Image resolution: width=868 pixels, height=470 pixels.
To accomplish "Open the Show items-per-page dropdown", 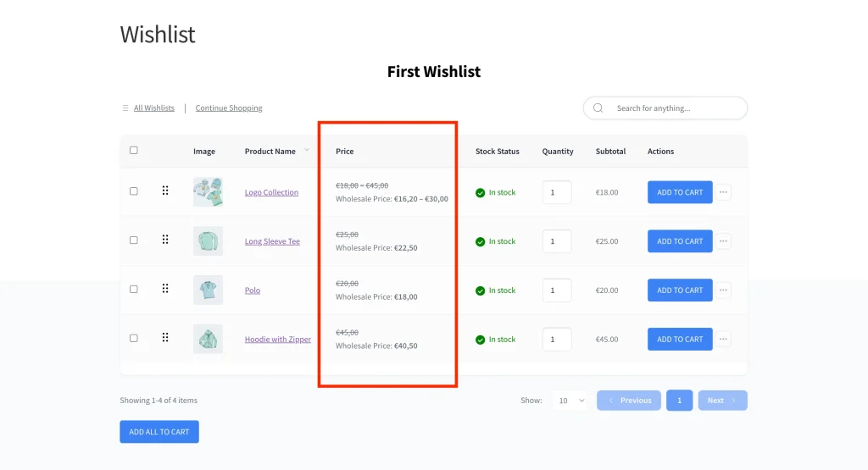I will coord(571,401).
